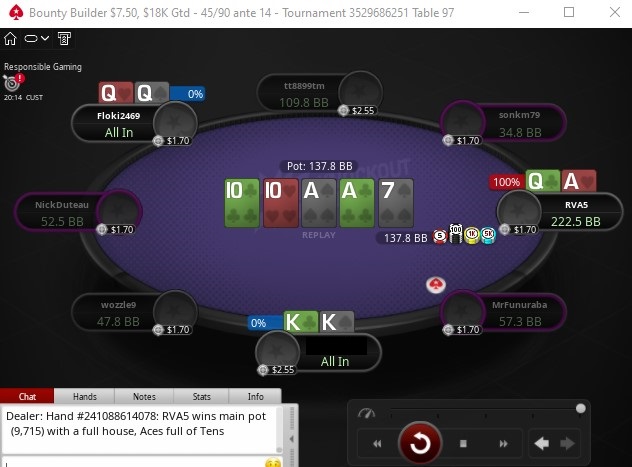Screen dimensions: 632x467
Task: Open the emoji picker in chat
Action: (x=273, y=463)
